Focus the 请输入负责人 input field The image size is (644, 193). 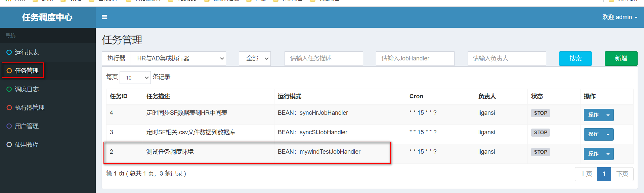coord(507,58)
